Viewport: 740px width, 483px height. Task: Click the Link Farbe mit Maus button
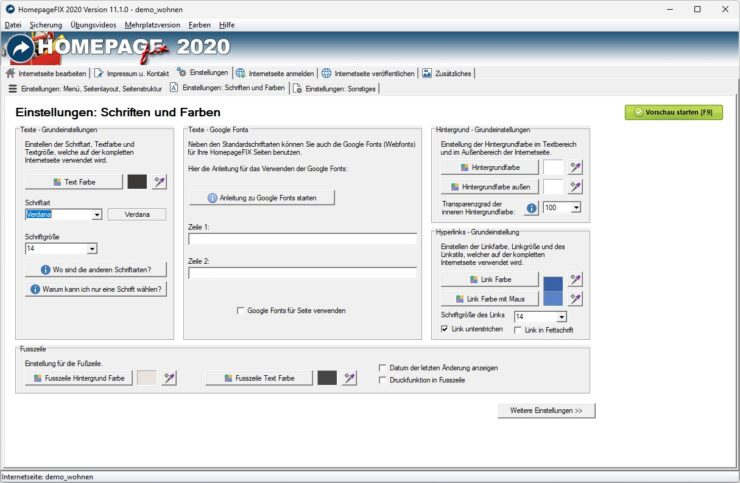tap(490, 299)
